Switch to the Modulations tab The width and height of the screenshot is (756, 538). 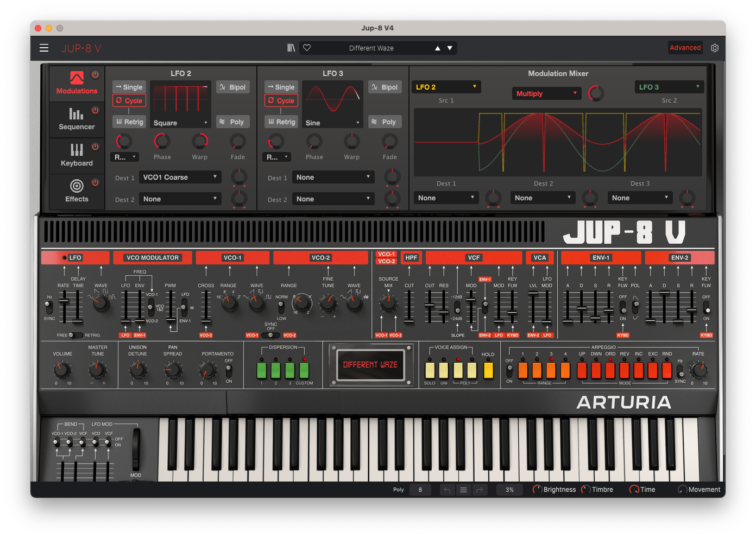click(x=77, y=83)
